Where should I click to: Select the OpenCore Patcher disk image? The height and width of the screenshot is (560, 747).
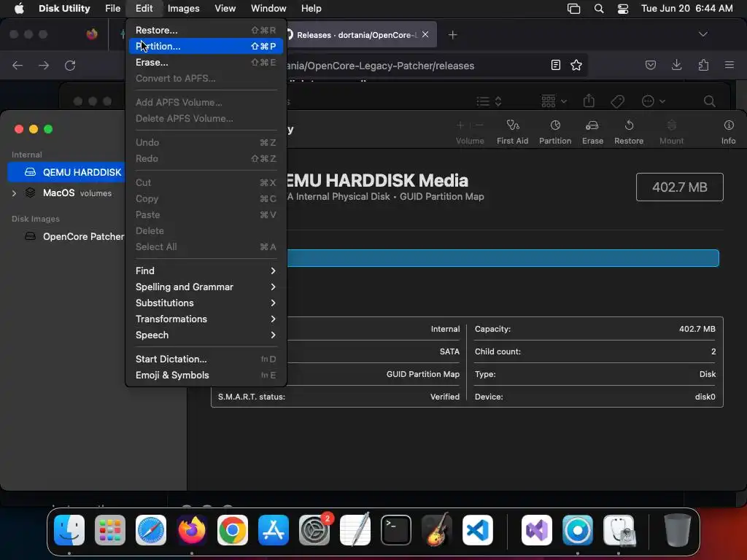[74, 237]
